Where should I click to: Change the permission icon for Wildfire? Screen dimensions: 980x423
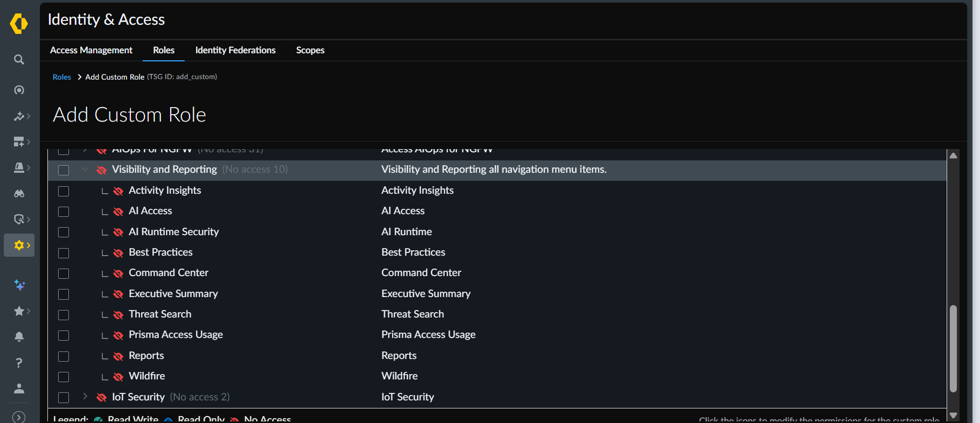118,377
